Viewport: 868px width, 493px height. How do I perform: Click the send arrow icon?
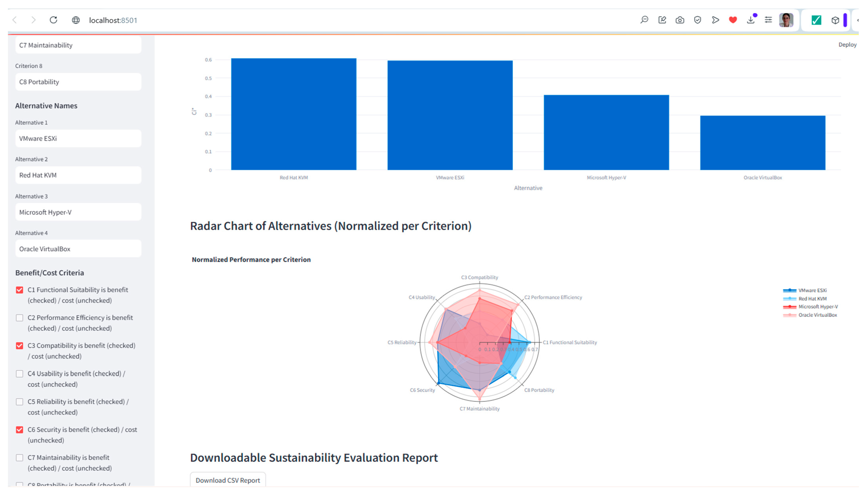coord(715,20)
